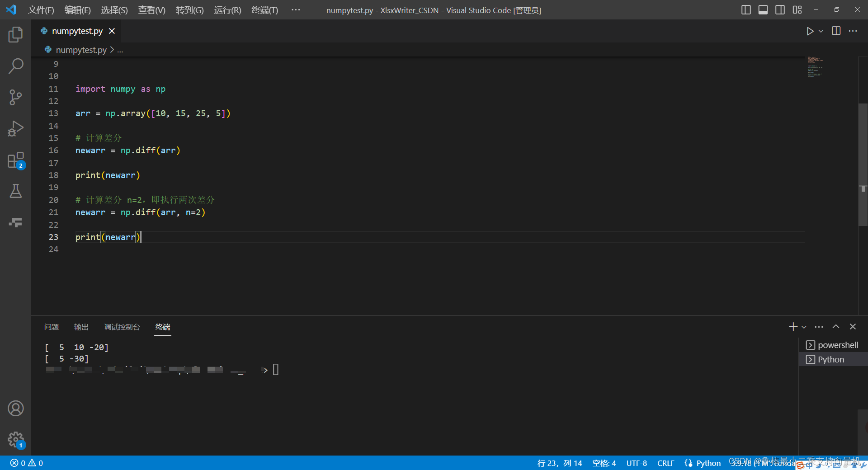Maximize the panel with up chevron
Screen dimensions: 868x470
[836, 327]
